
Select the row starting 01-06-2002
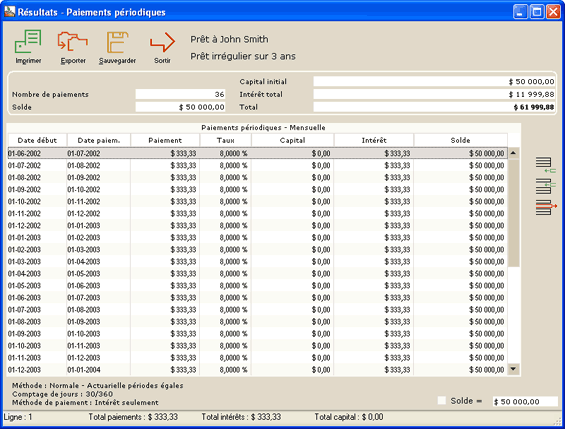tap(257, 153)
